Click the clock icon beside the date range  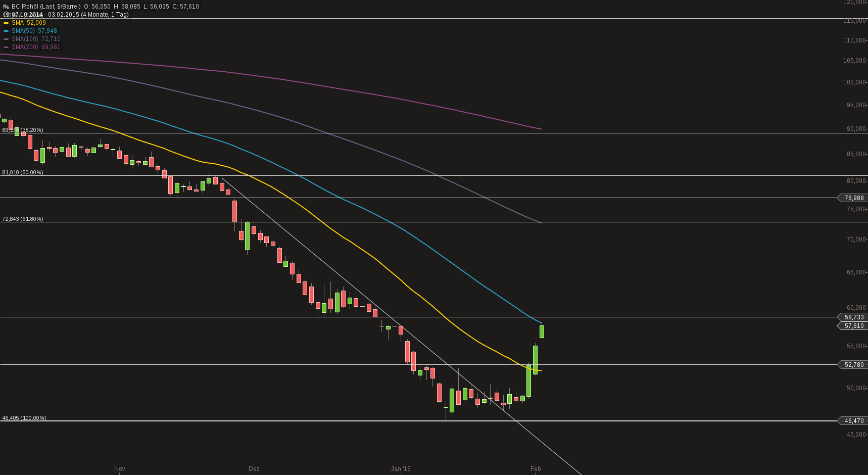coord(6,15)
